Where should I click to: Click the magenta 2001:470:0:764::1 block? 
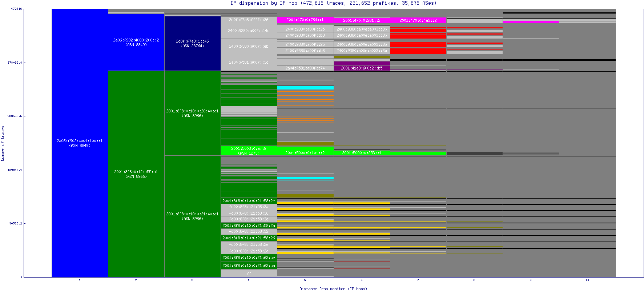pos(305,20)
